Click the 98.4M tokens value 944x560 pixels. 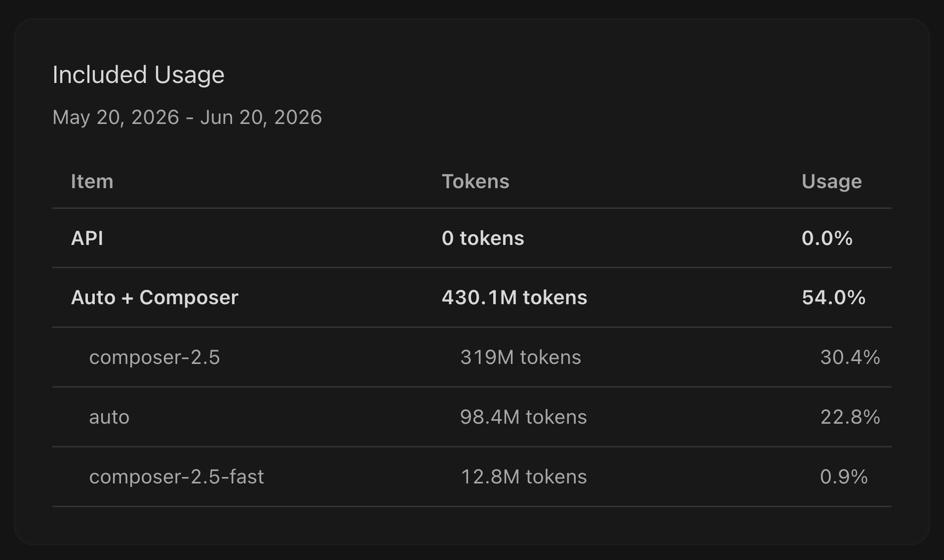523,417
